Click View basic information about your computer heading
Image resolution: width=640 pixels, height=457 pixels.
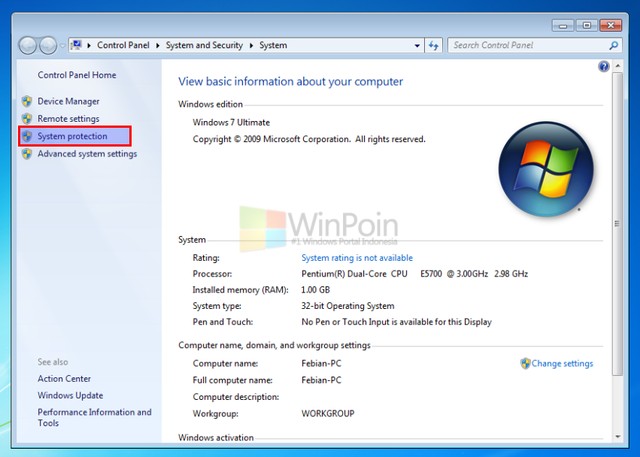(290, 81)
